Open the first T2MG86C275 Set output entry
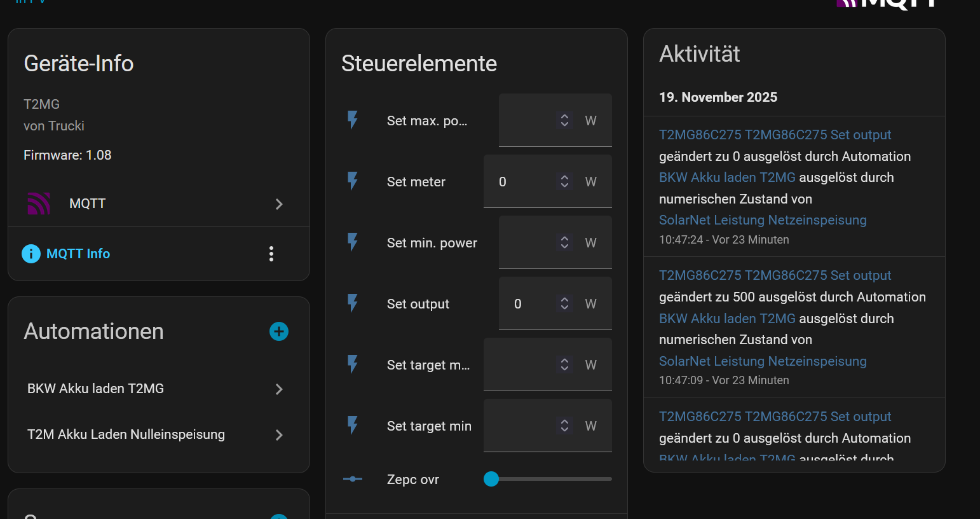This screenshot has height=519, width=980. (775, 135)
